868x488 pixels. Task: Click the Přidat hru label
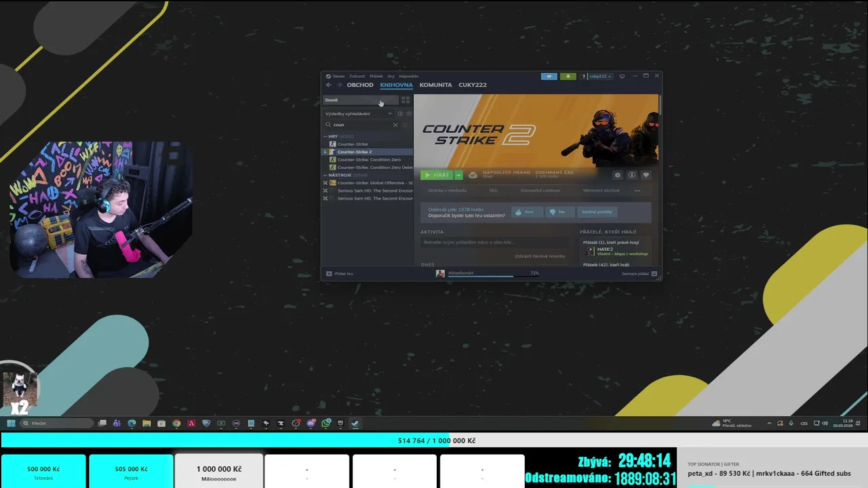[x=344, y=274]
